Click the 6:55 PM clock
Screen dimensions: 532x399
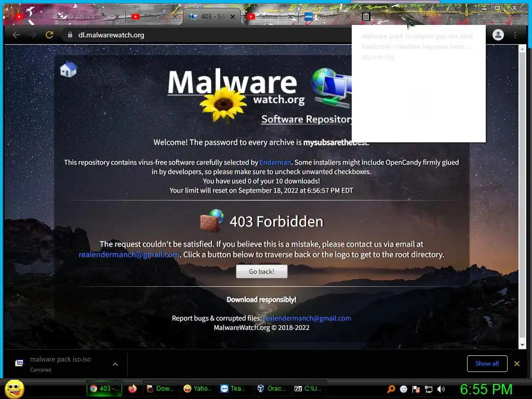pyautogui.click(x=486, y=389)
